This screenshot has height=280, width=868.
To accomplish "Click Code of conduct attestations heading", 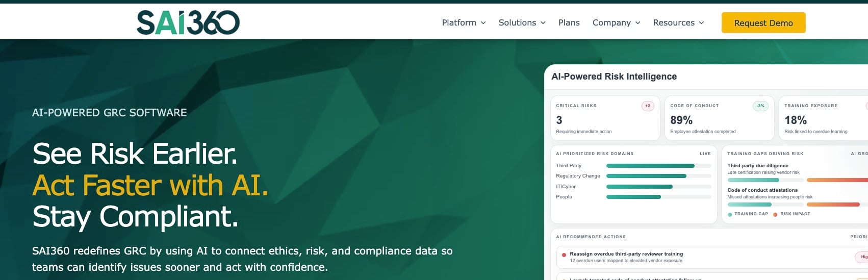I will [x=762, y=190].
